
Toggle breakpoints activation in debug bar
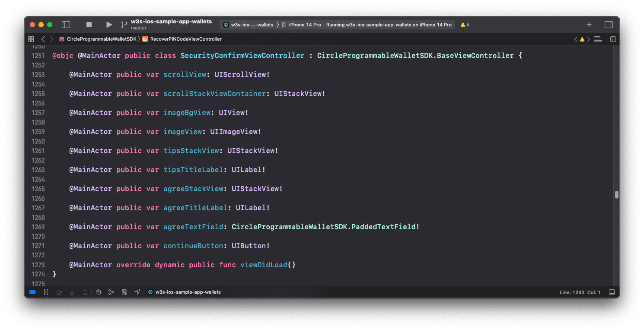click(x=32, y=292)
